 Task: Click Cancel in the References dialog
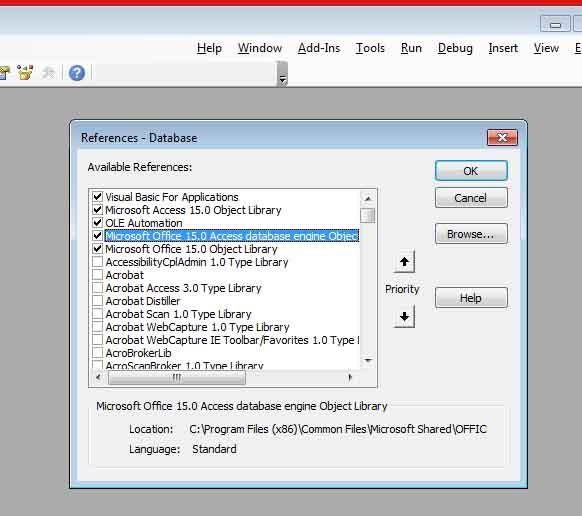click(471, 197)
